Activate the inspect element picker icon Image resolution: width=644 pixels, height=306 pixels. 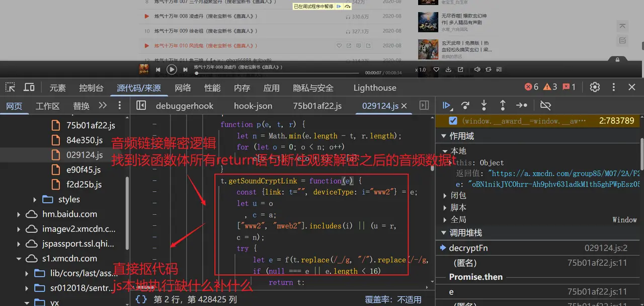[10, 87]
